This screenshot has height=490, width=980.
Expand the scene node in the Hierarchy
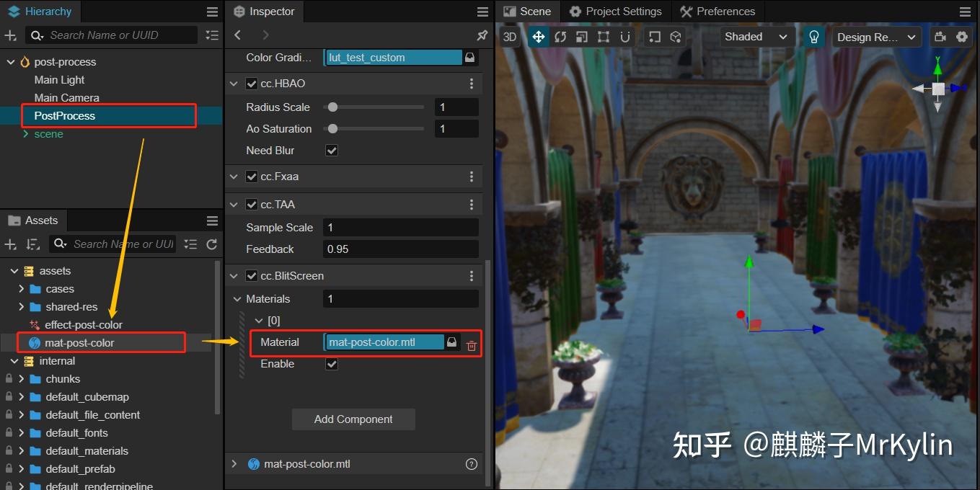pyautogui.click(x=25, y=133)
